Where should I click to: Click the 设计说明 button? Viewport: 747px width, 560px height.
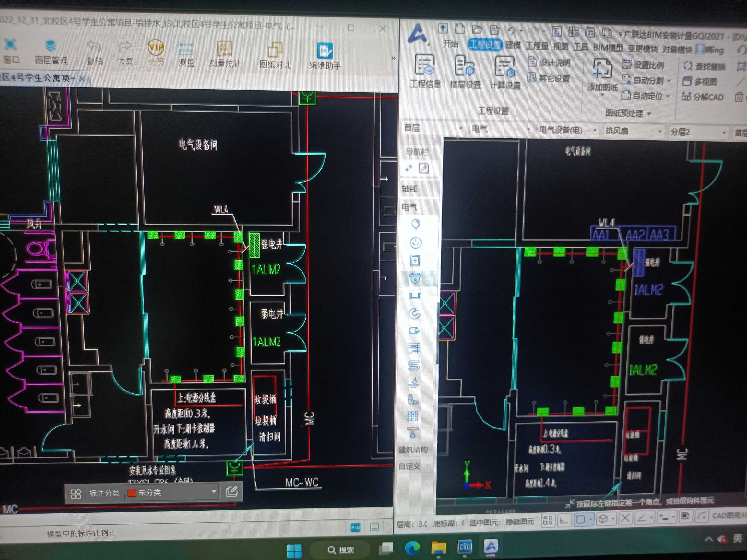549,62
